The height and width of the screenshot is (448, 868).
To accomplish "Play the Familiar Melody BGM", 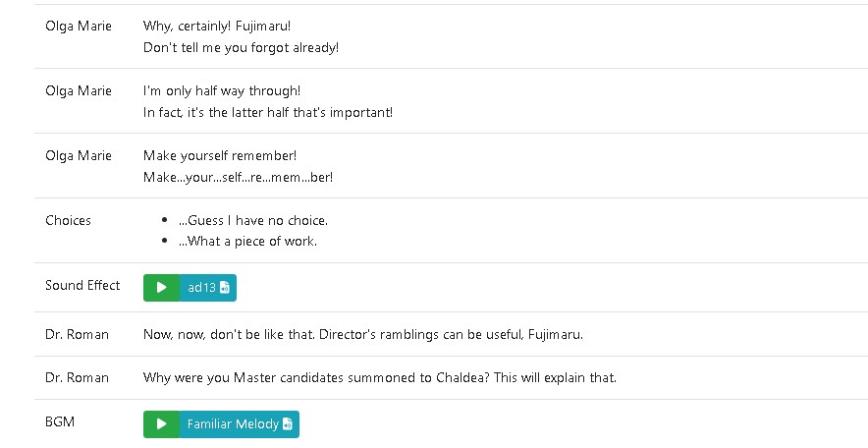I will pos(161,424).
